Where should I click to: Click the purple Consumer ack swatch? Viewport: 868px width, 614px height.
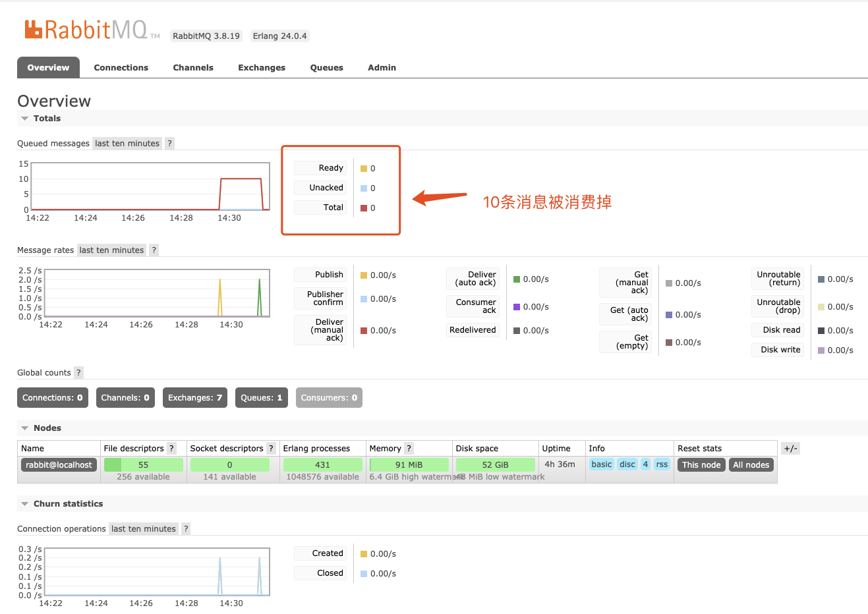pos(517,307)
